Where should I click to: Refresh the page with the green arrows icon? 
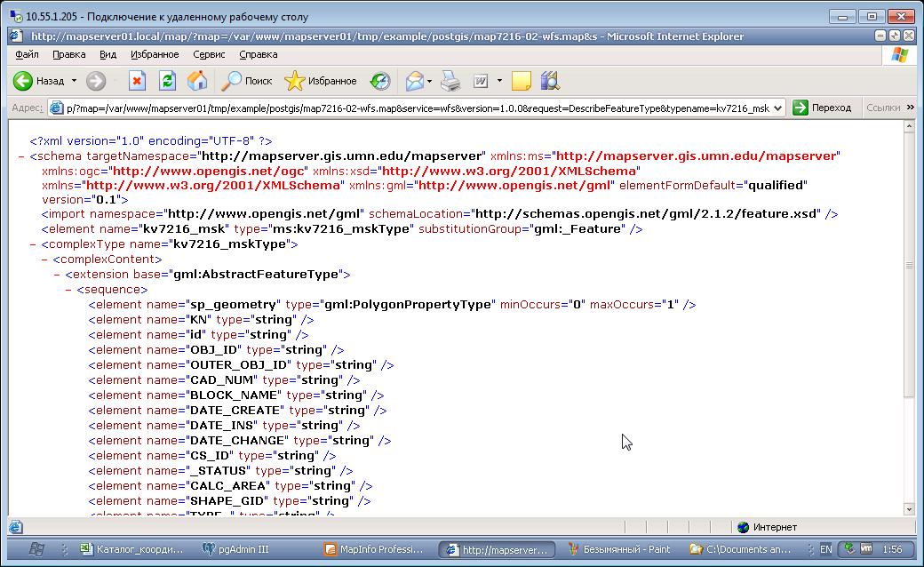(167, 81)
